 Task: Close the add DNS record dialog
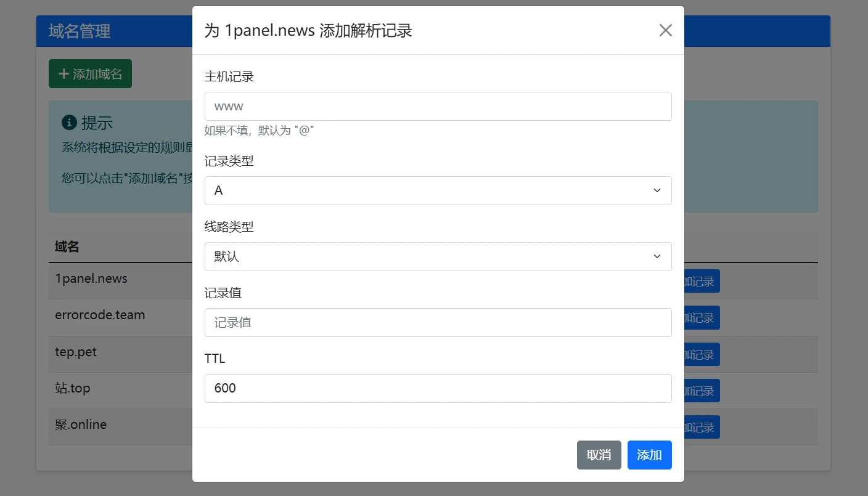[665, 30]
